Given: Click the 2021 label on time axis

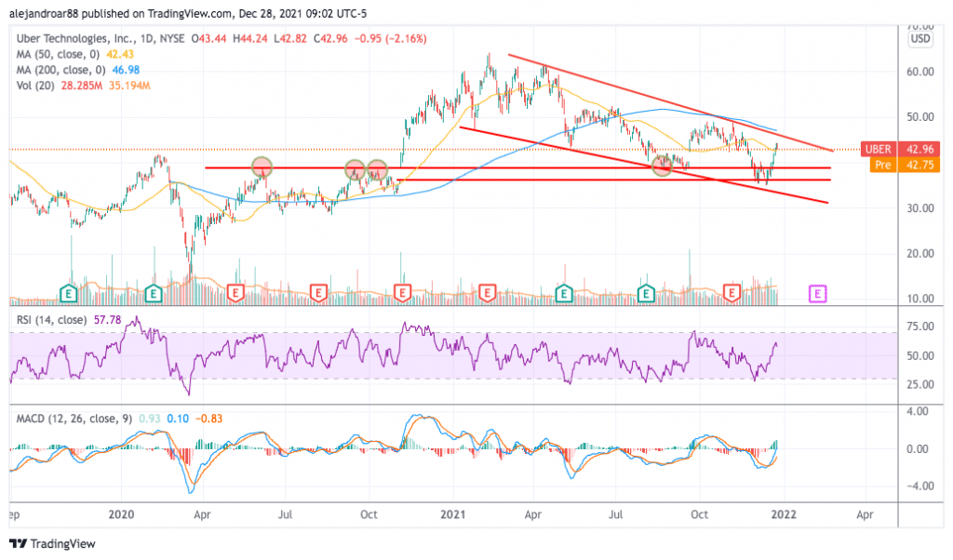Looking at the screenshot, I should (453, 514).
